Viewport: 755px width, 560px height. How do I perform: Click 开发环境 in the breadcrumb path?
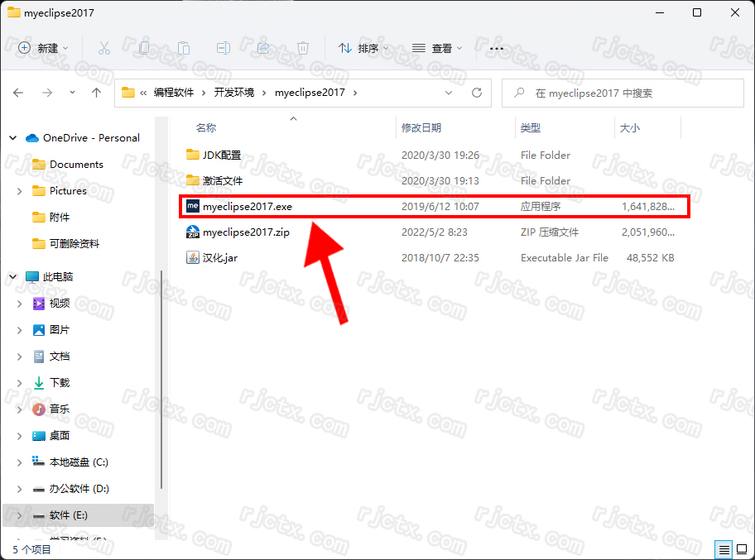tap(233, 93)
